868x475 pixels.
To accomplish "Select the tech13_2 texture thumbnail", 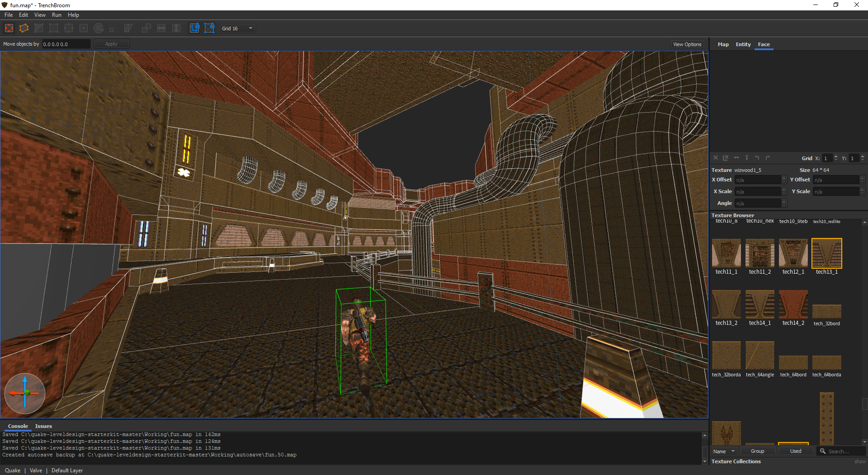I will coord(726,304).
